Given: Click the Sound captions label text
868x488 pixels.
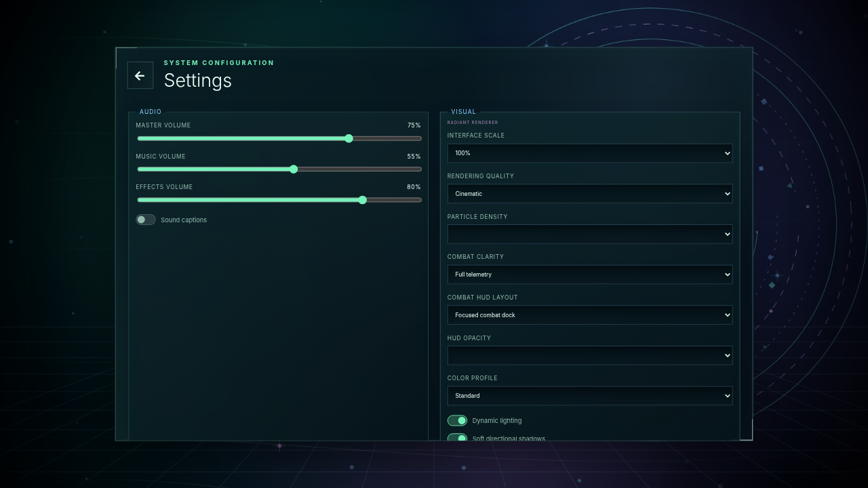Looking at the screenshot, I should coord(184,220).
